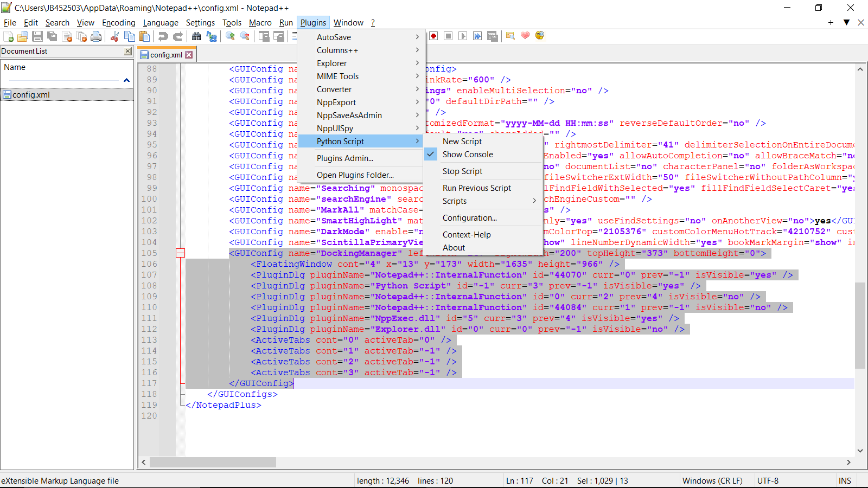Click the Find binoculars icon
Image resolution: width=868 pixels, height=488 pixels.
click(x=196, y=36)
